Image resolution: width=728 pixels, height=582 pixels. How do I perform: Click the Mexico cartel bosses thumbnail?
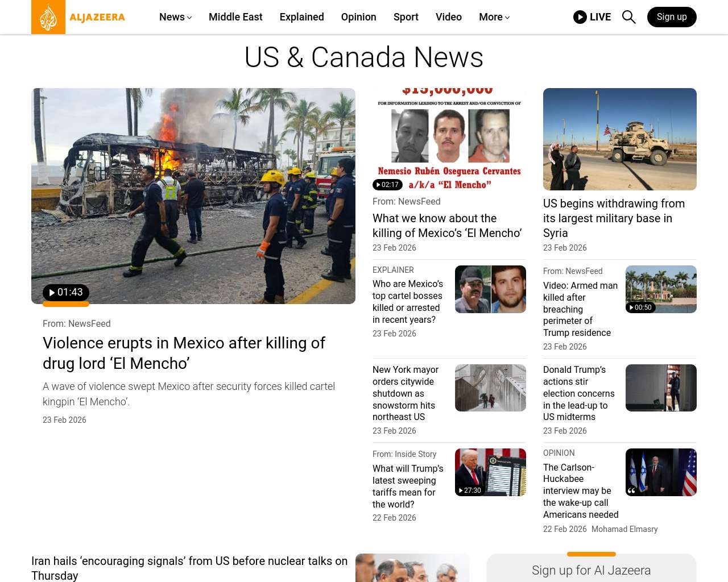tap(490, 289)
